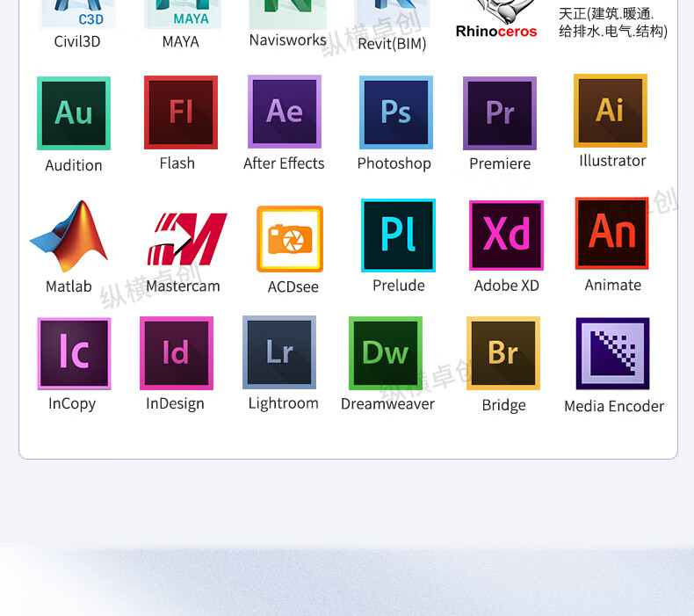The width and height of the screenshot is (694, 616).
Task: Click the 'Lightroom' label text
Action: point(283,404)
